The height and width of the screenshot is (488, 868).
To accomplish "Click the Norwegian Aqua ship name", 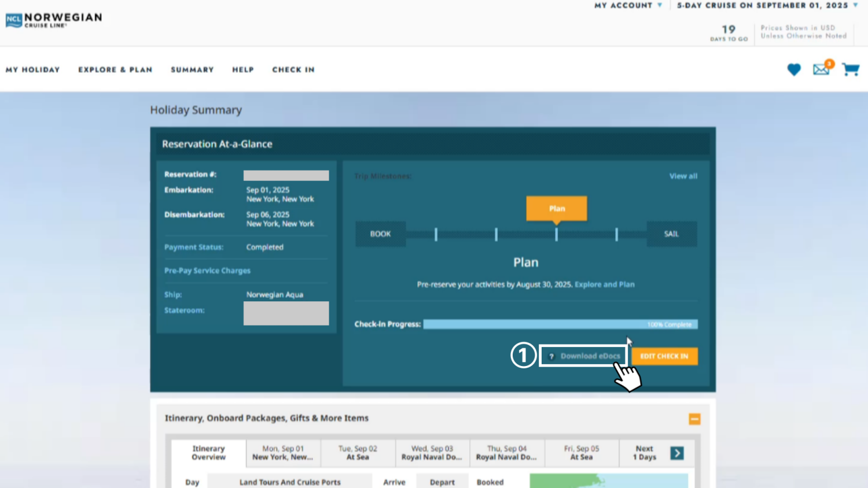I will pos(275,295).
